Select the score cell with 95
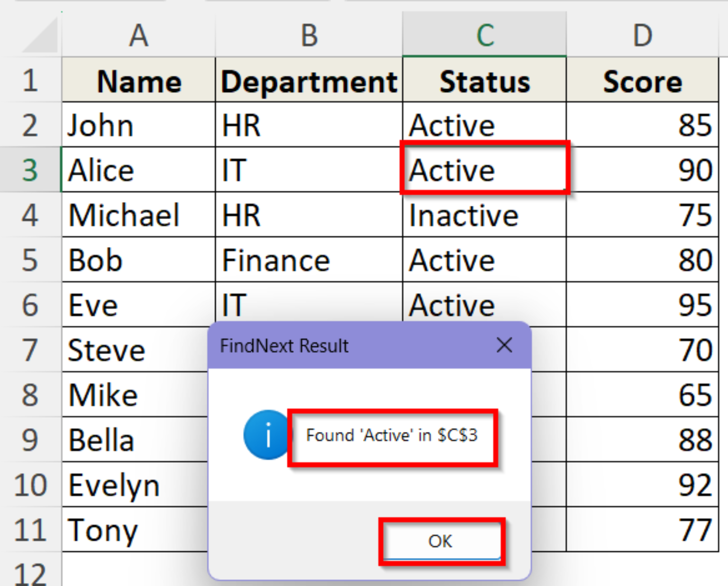This screenshot has height=586, width=728. click(x=642, y=305)
